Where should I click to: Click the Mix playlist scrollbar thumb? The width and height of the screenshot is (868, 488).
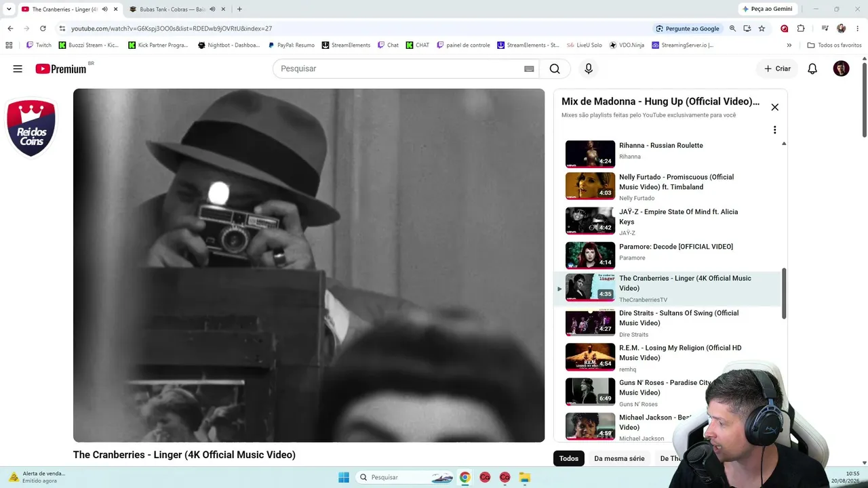tap(784, 293)
